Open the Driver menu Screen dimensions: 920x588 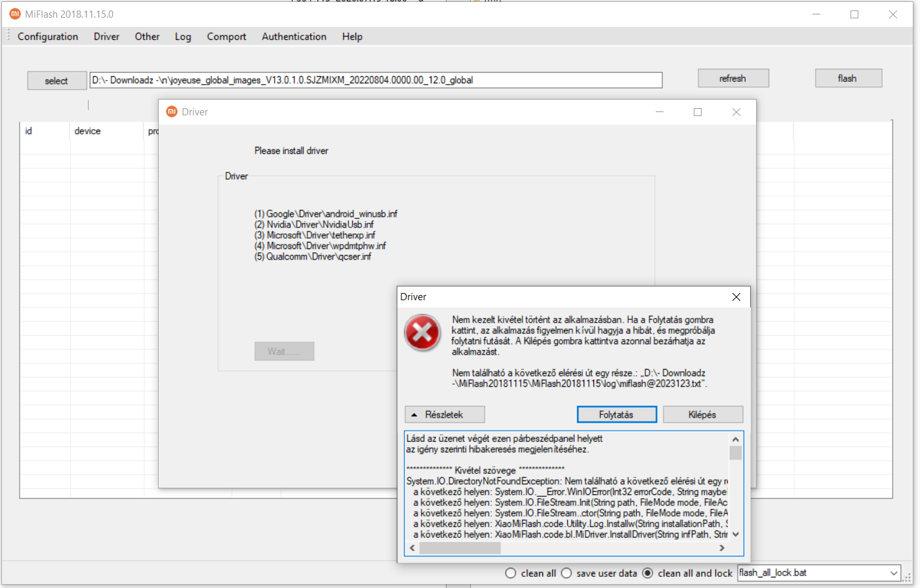[x=106, y=37]
